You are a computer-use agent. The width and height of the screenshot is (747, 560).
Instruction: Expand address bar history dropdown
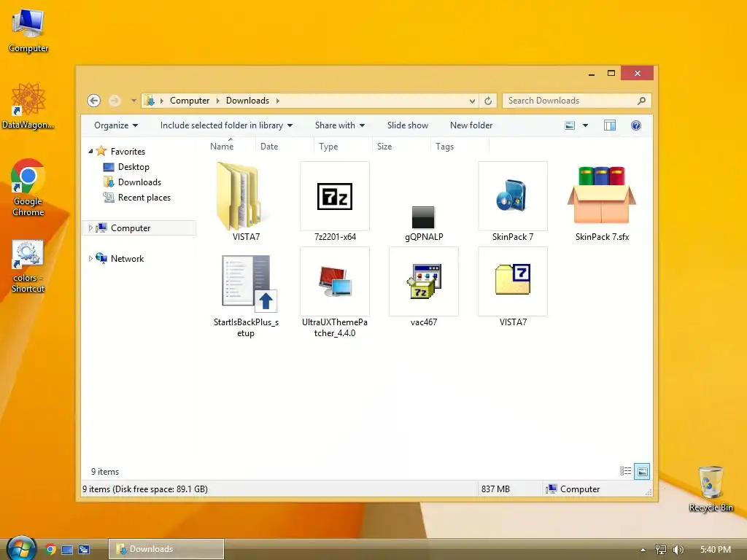coord(472,101)
